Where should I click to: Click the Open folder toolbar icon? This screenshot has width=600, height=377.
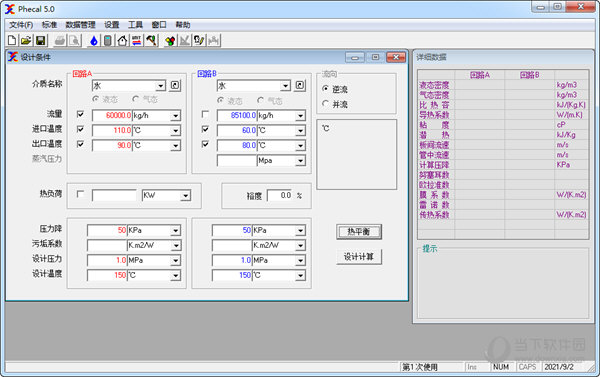click(26, 40)
